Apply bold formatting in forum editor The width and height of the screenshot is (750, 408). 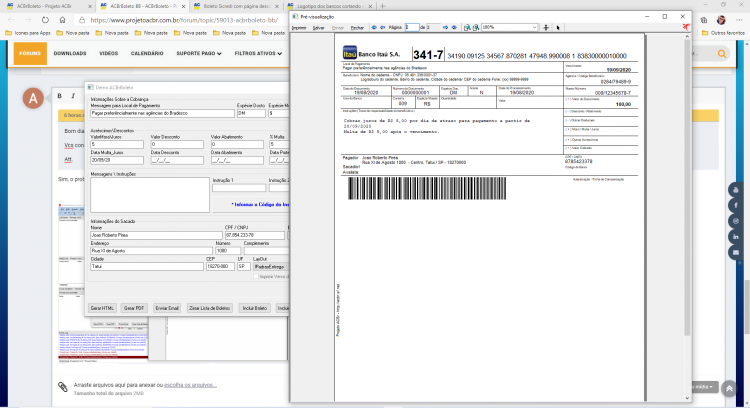click(x=59, y=96)
